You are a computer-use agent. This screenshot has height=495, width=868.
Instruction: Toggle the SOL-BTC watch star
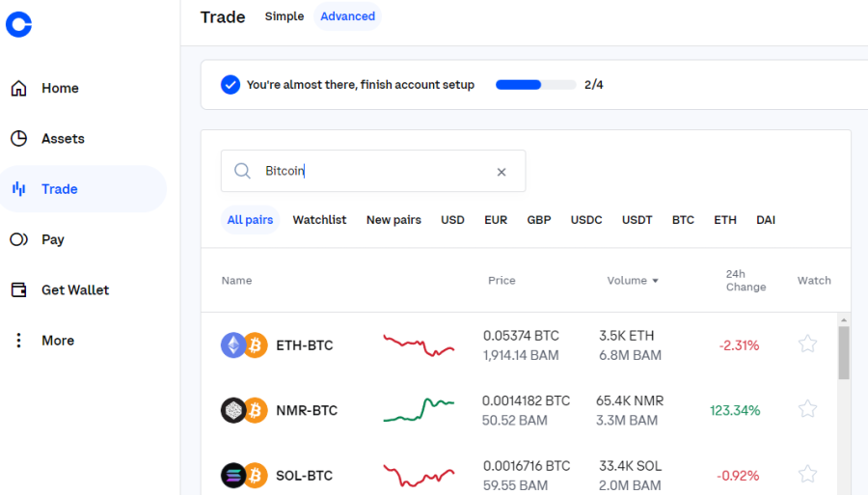(x=807, y=474)
